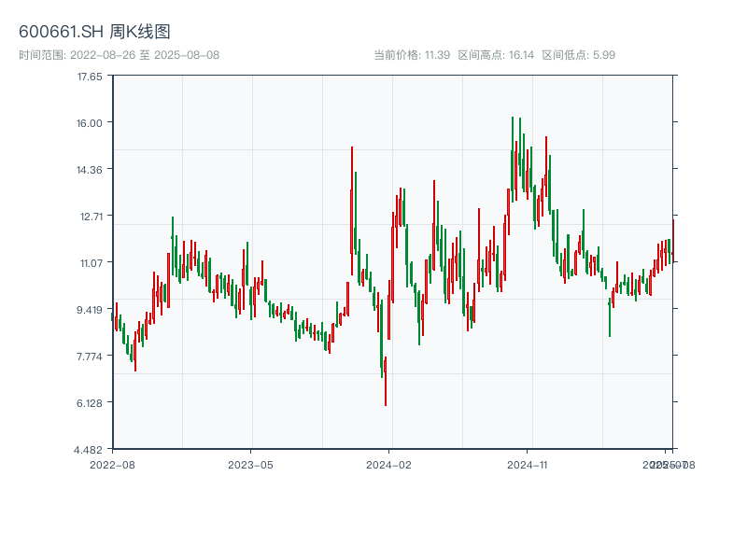Click the y-axis label 14.36
This screenshot has height=560, width=747.
click(90, 170)
